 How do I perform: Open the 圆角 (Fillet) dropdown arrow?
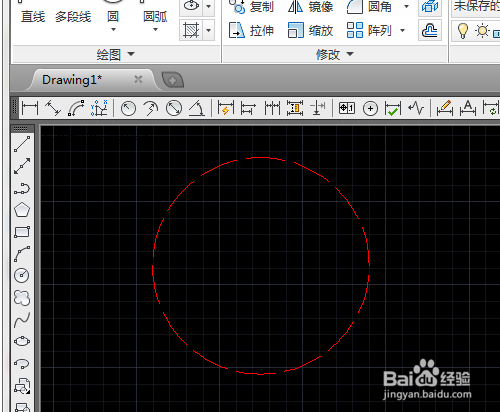click(x=406, y=6)
